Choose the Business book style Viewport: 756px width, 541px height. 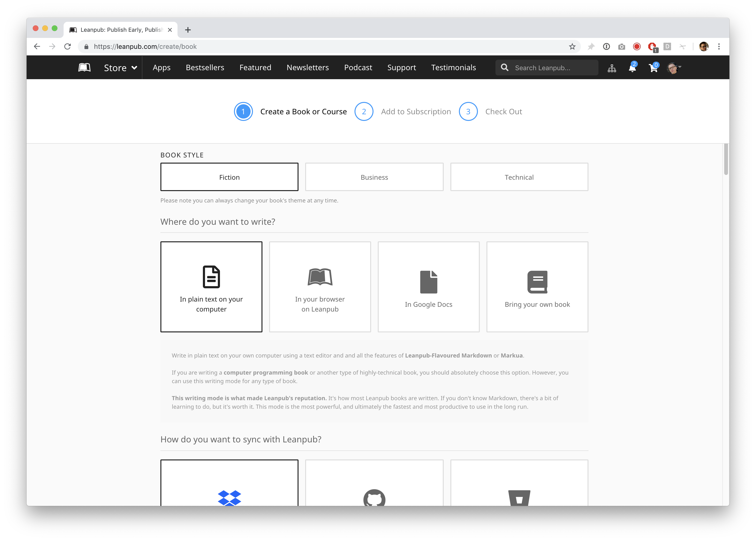(374, 177)
